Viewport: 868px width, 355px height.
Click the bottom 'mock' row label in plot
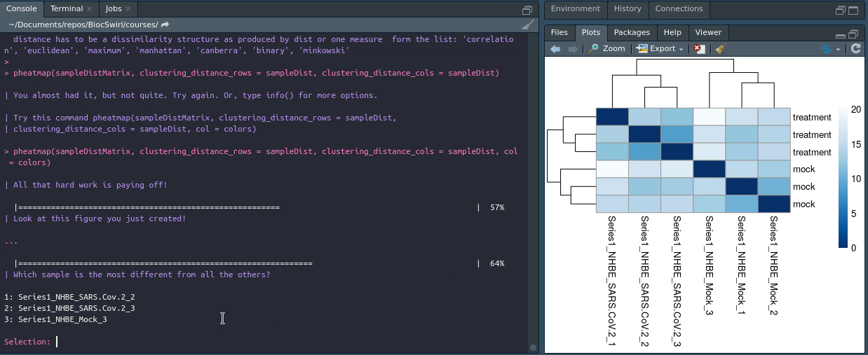pos(804,204)
